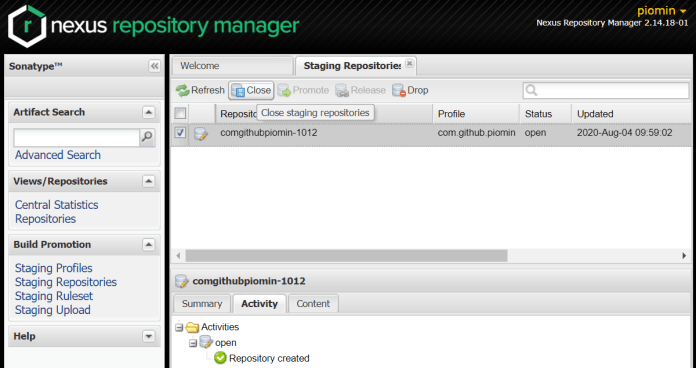
Task: Click the repository icon in comgithubpiomin-1012 row
Action: (x=201, y=133)
